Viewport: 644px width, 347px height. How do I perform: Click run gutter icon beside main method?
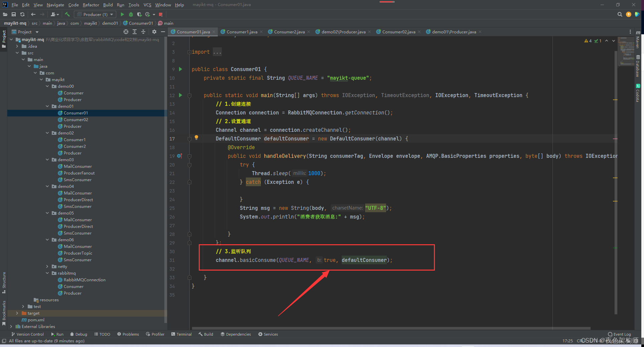click(180, 95)
